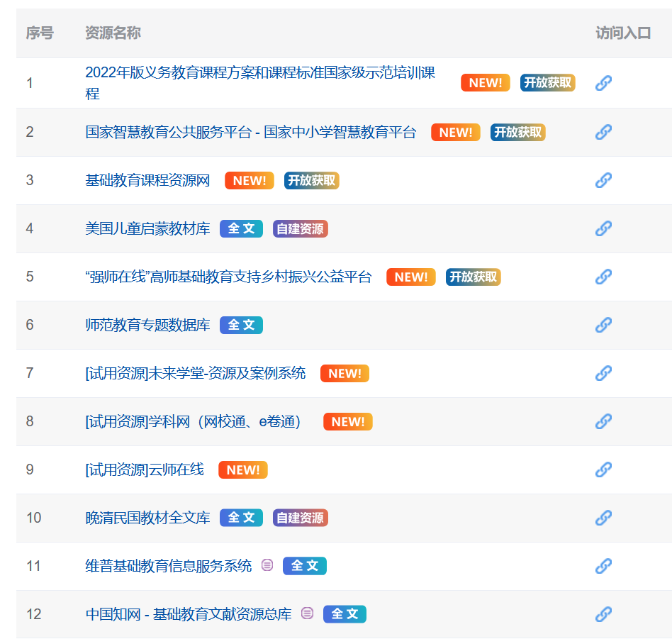Click 全文 badge beside 中国知网
Screen dimensions: 672x639
345,614
